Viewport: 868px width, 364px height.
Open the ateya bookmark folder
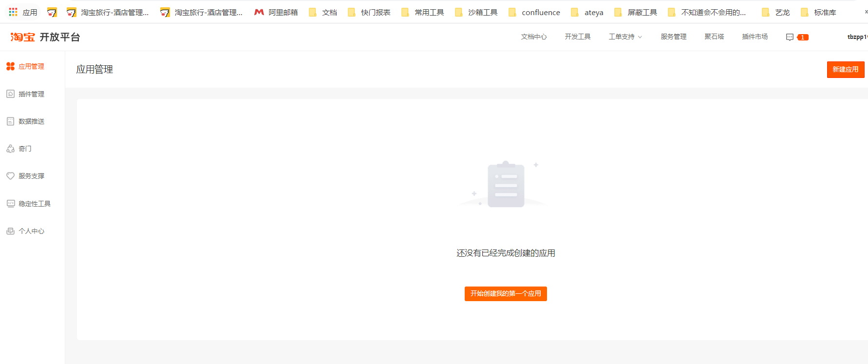point(587,12)
